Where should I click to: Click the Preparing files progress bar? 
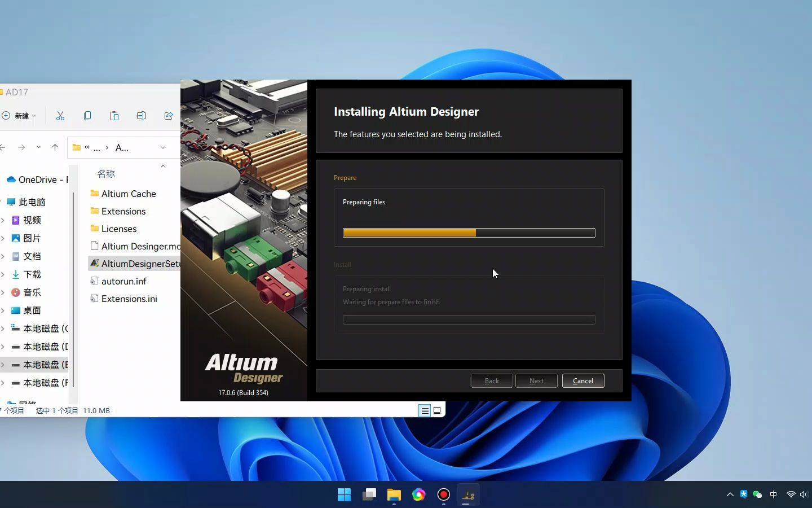(469, 233)
